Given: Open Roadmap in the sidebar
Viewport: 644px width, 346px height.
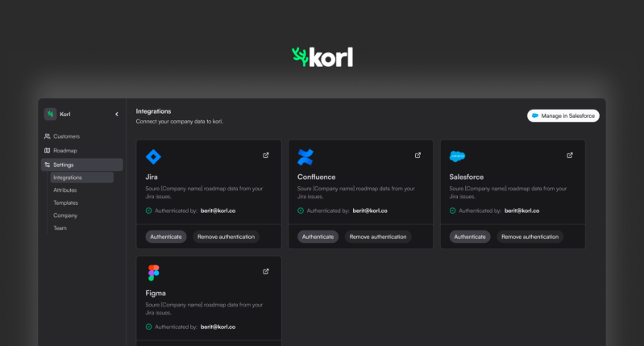Looking at the screenshot, I should tap(64, 150).
